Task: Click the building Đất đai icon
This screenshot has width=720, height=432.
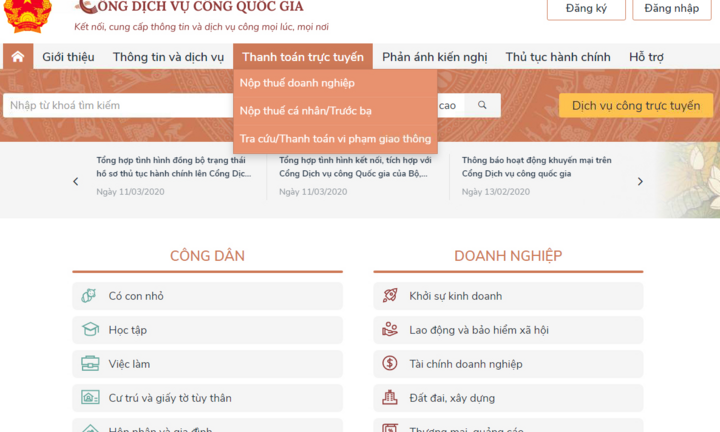Action: 390,397
